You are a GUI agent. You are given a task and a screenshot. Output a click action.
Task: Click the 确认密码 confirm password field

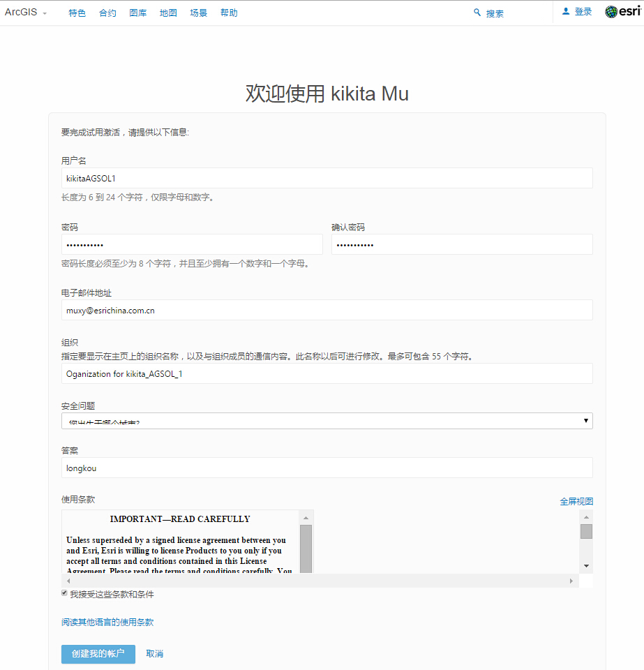click(462, 244)
